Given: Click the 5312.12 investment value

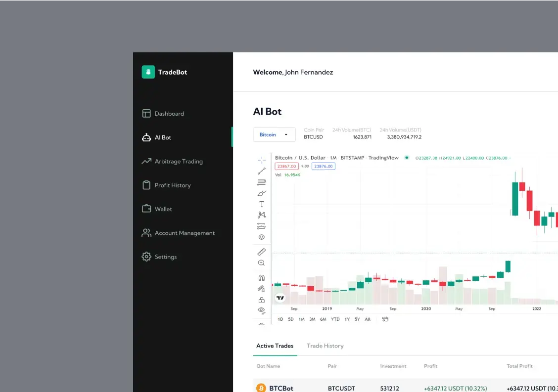Looking at the screenshot, I should pyautogui.click(x=389, y=389).
